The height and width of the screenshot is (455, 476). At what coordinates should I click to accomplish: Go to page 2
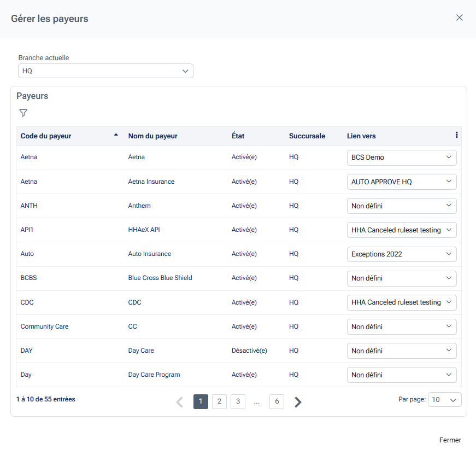click(219, 402)
